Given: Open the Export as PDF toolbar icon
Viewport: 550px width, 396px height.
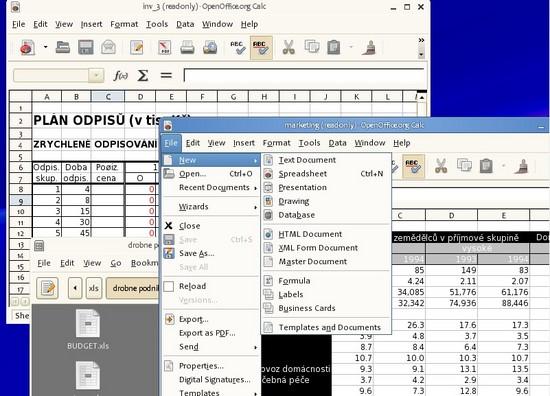Looking at the screenshot, I should [x=165, y=47].
